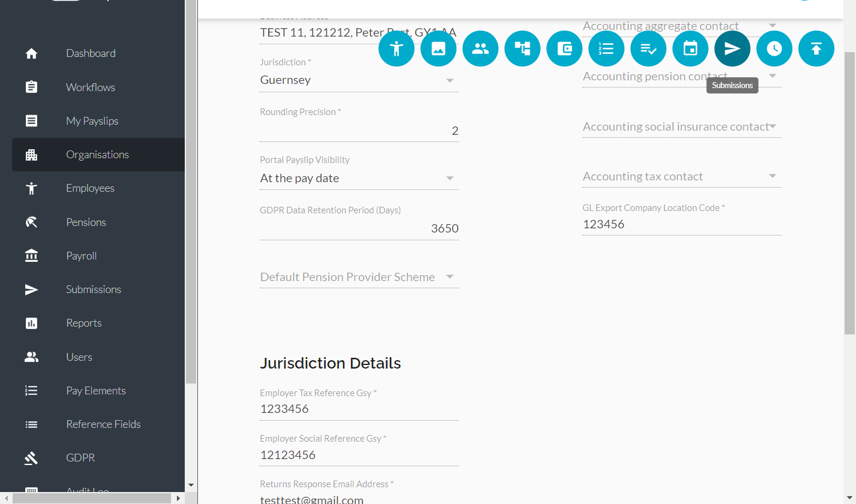Click the Payroll bank icon
This screenshot has width=856, height=504.
pos(32,256)
